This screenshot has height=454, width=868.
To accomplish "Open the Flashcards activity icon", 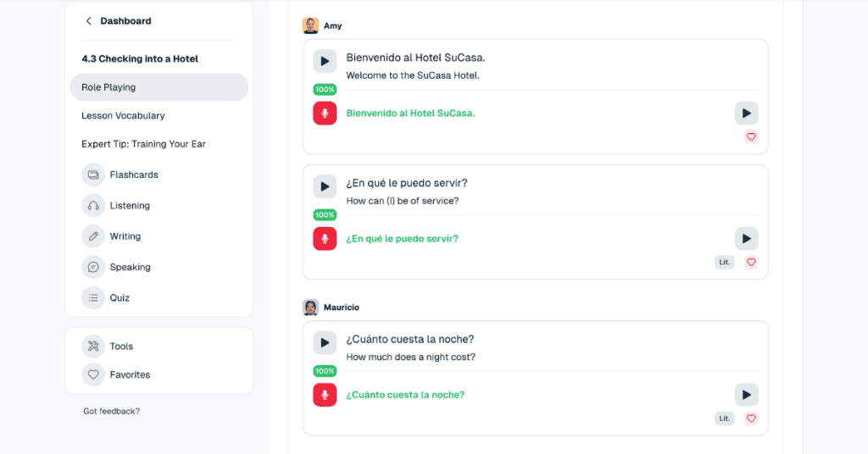I will pyautogui.click(x=93, y=174).
